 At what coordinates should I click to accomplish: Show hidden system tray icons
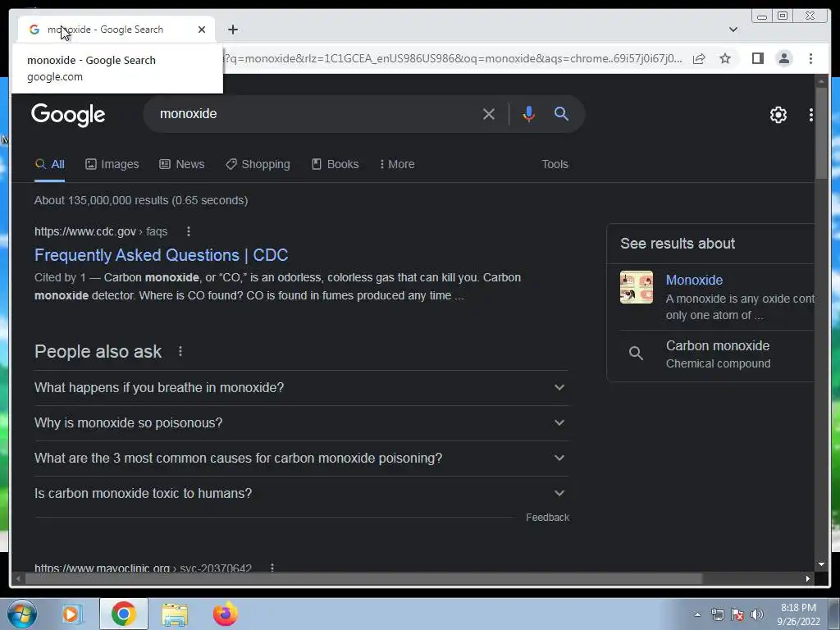(697, 614)
